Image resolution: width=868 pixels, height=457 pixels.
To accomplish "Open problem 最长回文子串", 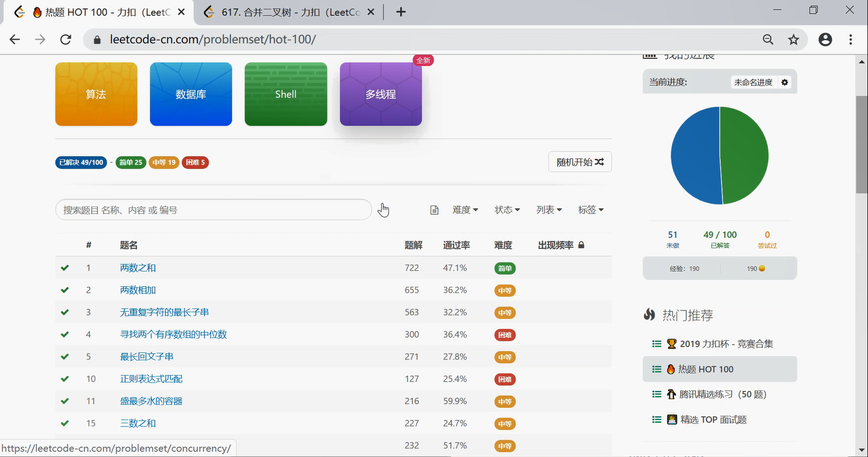I will (147, 357).
